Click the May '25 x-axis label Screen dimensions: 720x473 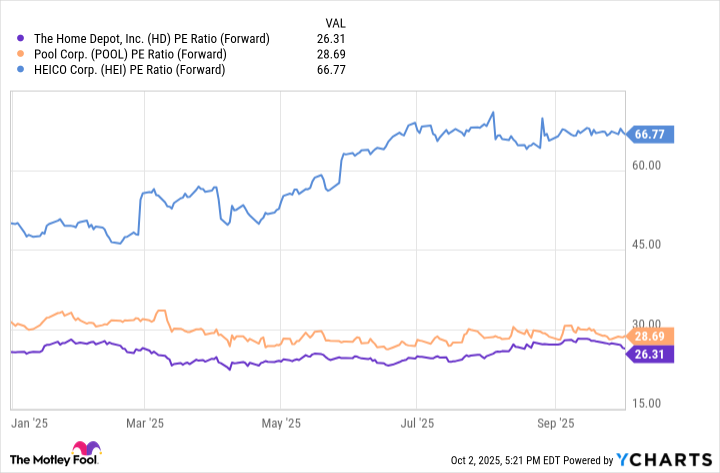[x=281, y=424]
